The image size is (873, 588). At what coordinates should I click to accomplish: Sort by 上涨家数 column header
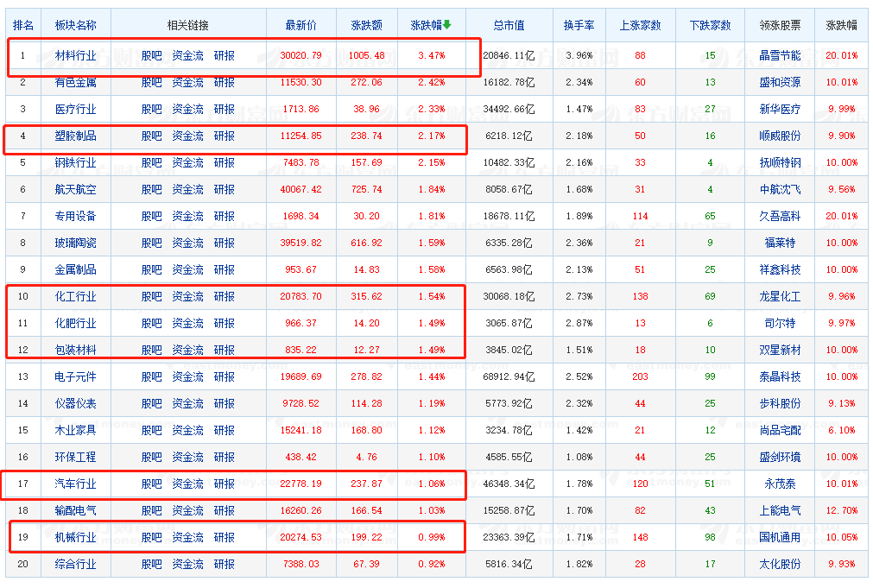pos(640,26)
